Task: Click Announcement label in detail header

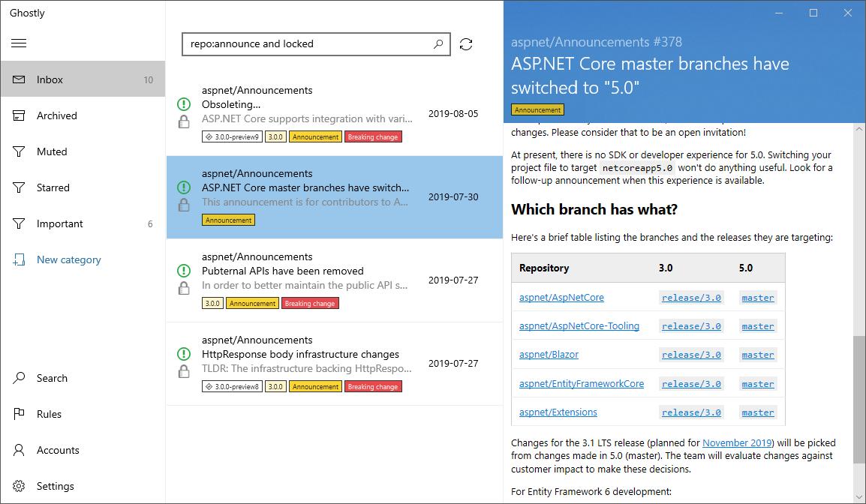Action: click(x=537, y=109)
